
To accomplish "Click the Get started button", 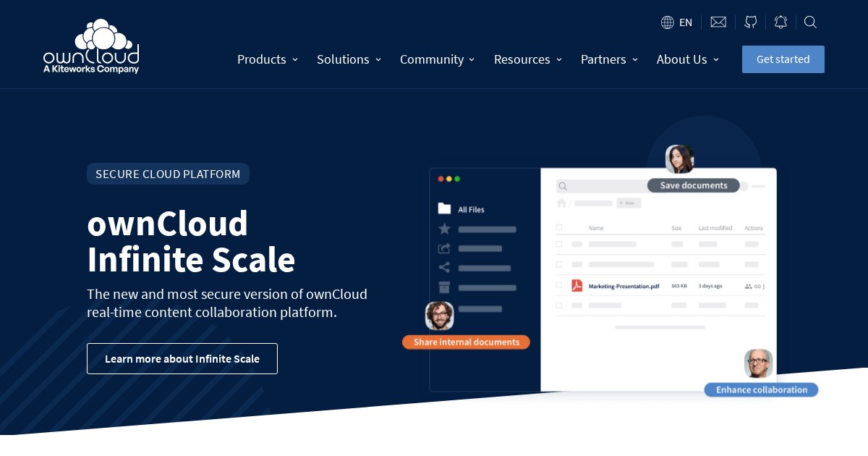I will coord(783,59).
